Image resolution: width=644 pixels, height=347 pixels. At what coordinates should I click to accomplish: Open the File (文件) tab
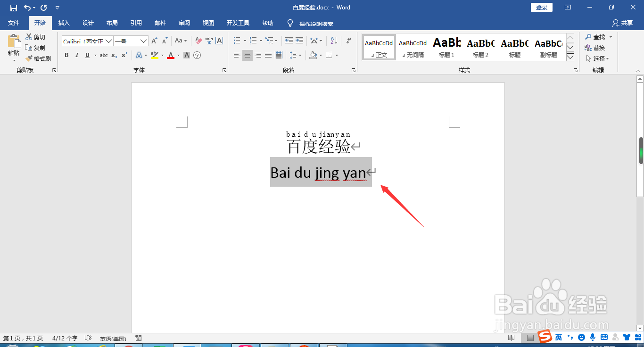pos(14,23)
